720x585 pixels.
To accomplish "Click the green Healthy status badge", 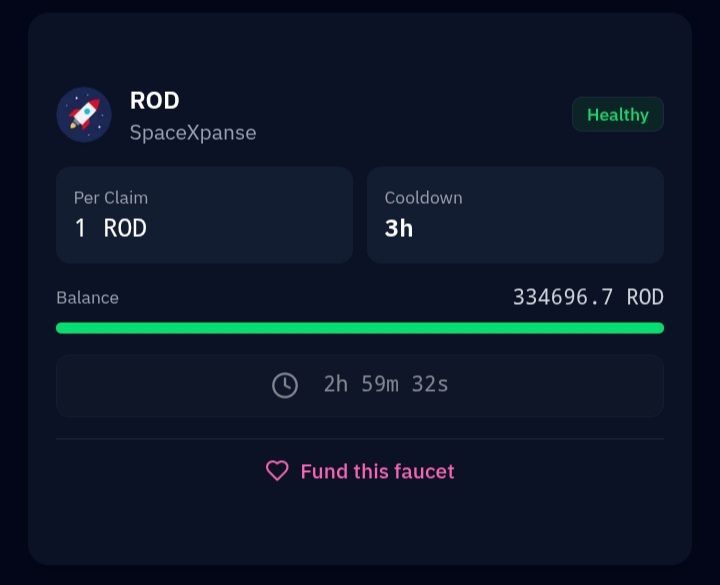I will 617,115.
